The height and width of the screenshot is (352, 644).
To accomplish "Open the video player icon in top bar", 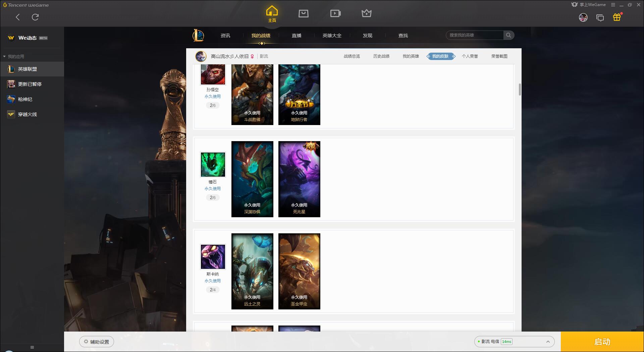I will pyautogui.click(x=335, y=13).
